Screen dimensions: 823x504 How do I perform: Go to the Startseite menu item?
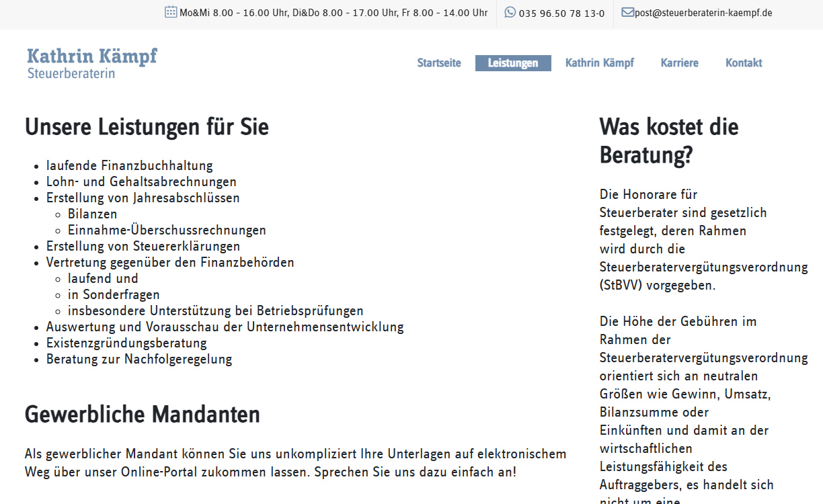click(439, 63)
